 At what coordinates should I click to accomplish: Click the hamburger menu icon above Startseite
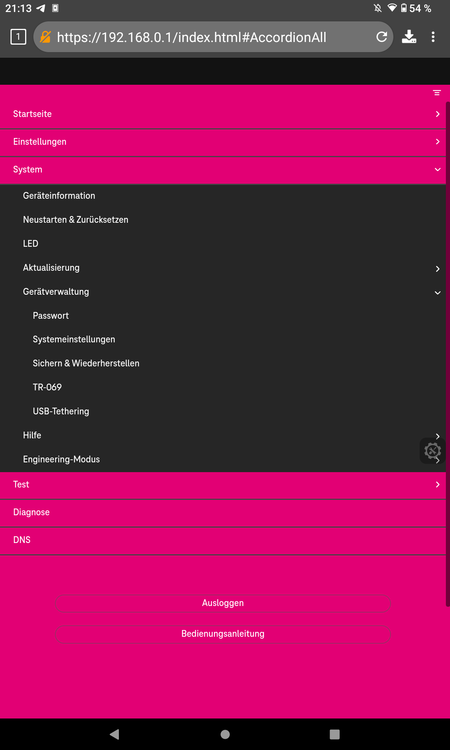pos(437,93)
